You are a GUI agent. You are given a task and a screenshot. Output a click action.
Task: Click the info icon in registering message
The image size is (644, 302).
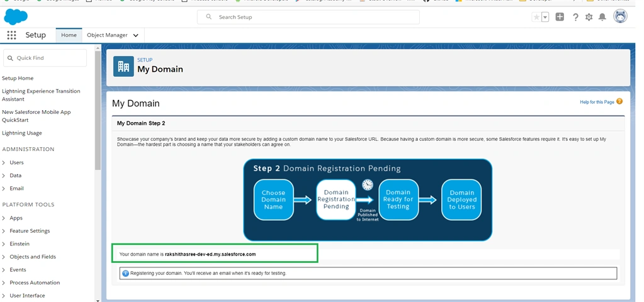[x=126, y=273]
